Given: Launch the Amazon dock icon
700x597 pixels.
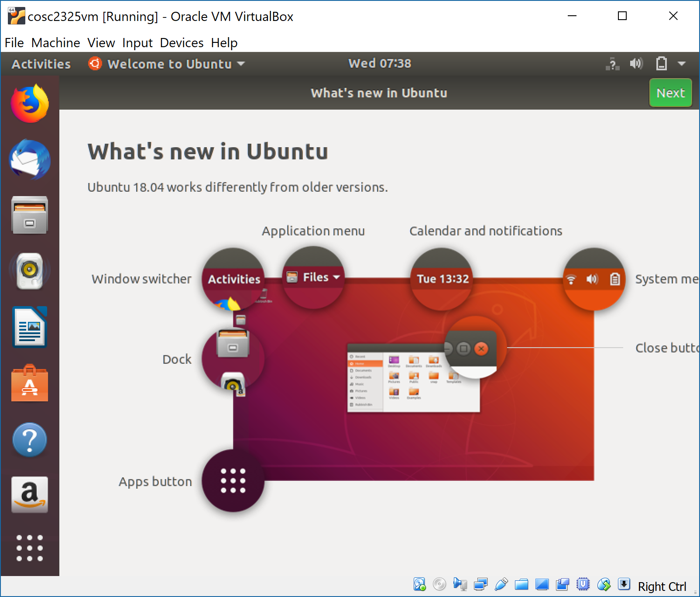Looking at the screenshot, I should 30,495.
